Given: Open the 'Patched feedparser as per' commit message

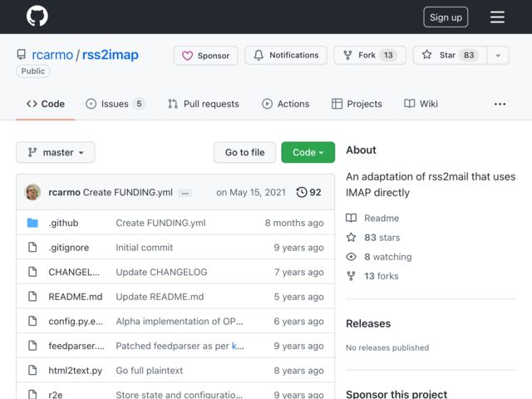Looking at the screenshot, I should [172, 346].
